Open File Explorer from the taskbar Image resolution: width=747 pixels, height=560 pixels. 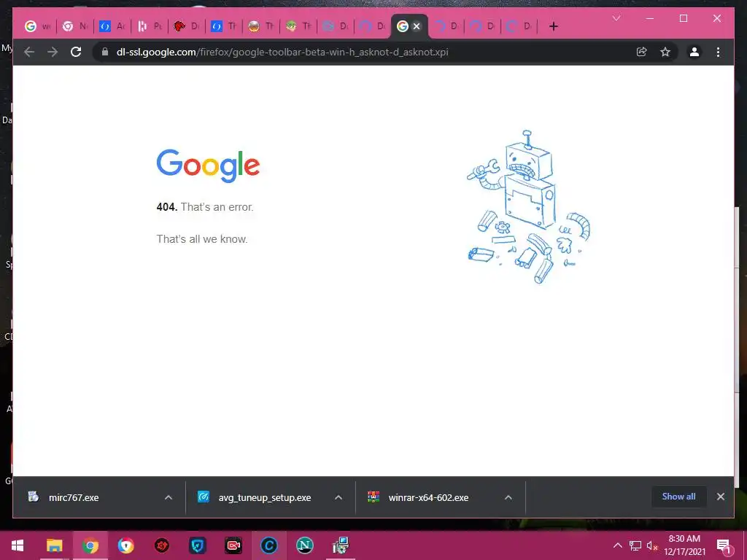54,545
